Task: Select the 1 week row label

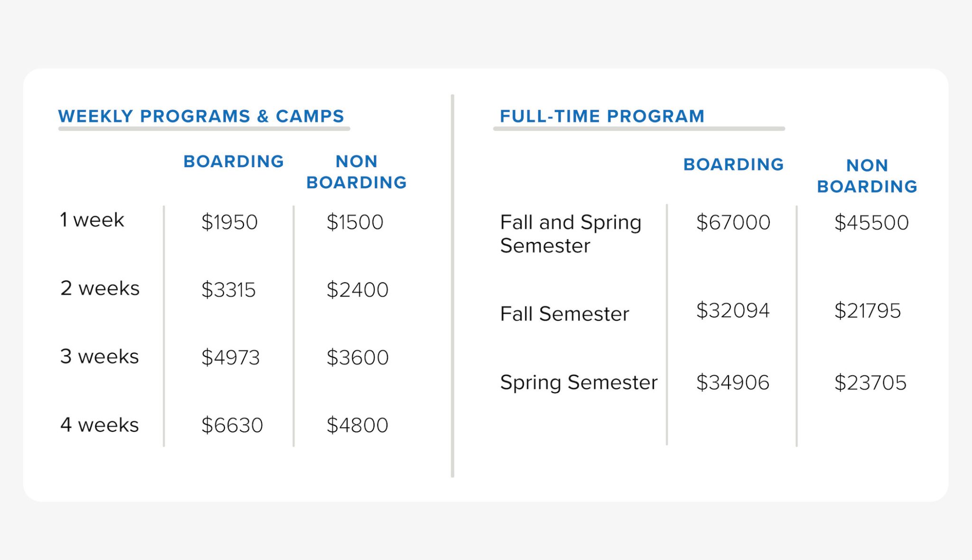Action: tap(92, 220)
